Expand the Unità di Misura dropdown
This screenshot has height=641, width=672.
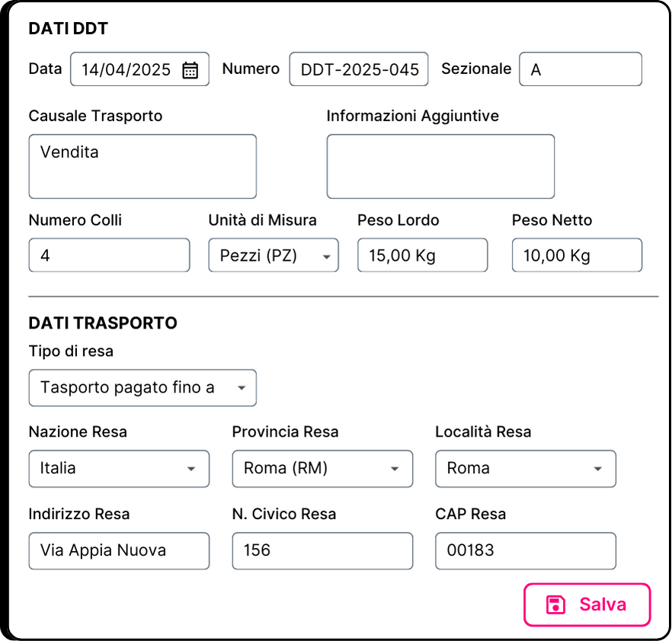click(x=274, y=255)
